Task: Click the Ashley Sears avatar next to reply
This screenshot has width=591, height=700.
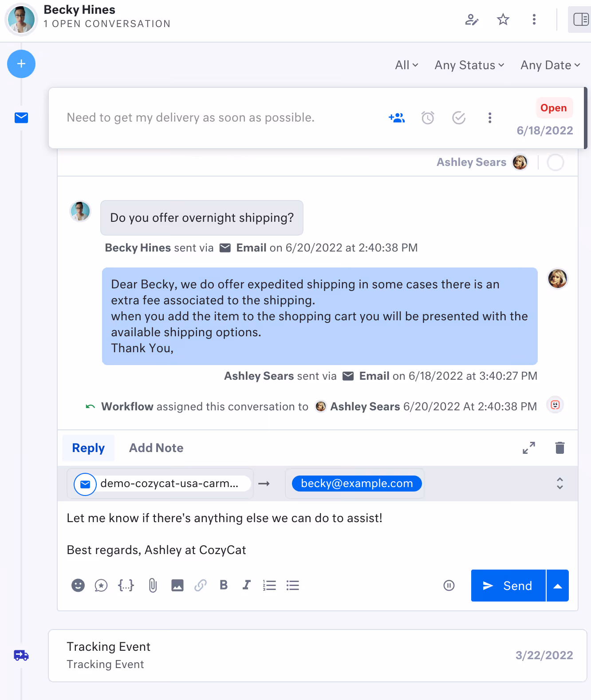Action: 558,279
